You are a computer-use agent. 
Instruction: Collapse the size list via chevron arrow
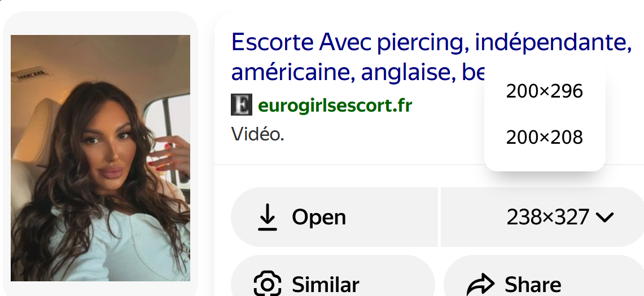click(x=604, y=217)
